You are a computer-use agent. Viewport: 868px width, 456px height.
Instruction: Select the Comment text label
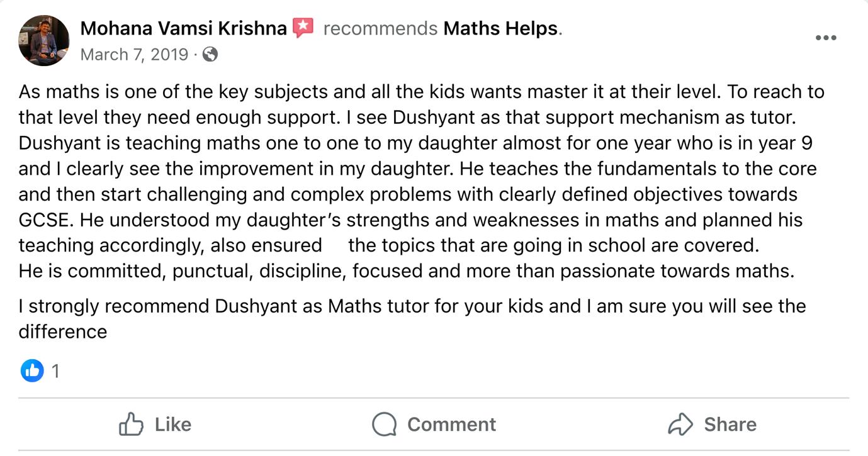click(451, 425)
